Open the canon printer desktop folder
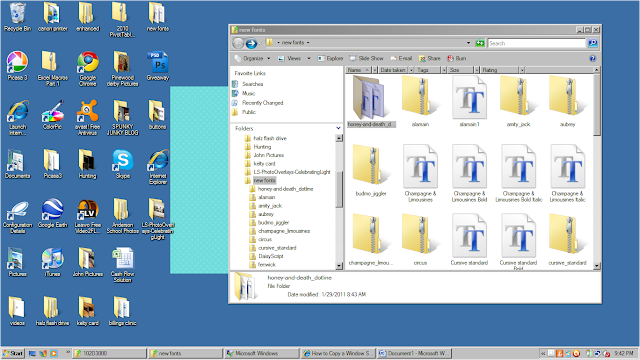The image size is (640, 360). point(52,18)
